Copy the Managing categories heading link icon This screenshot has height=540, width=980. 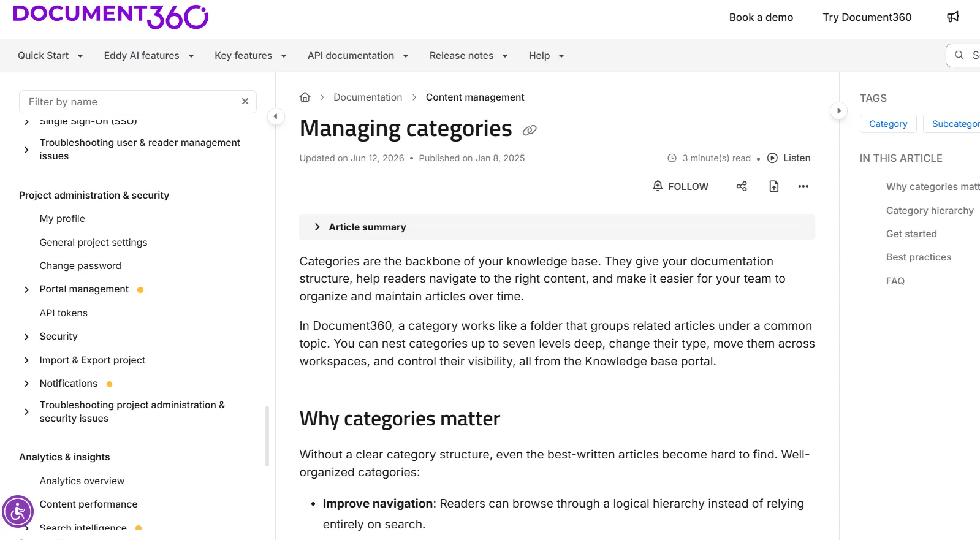point(530,130)
